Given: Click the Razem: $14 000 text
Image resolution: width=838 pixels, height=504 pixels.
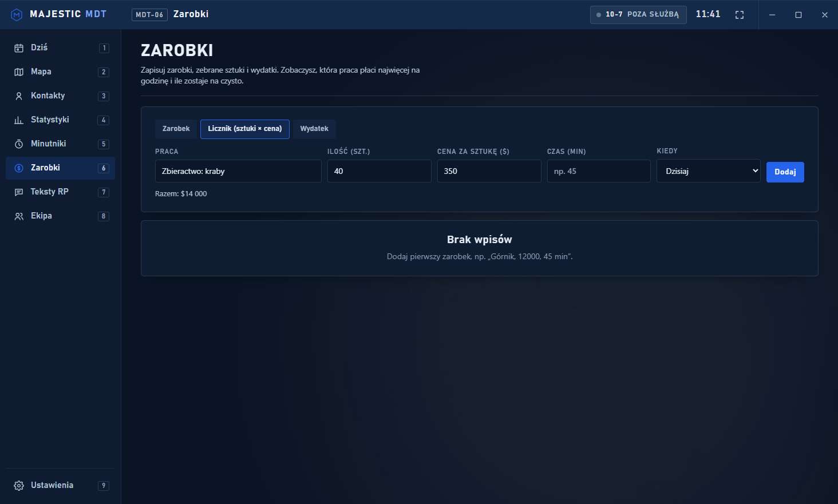Looking at the screenshot, I should coord(181,194).
